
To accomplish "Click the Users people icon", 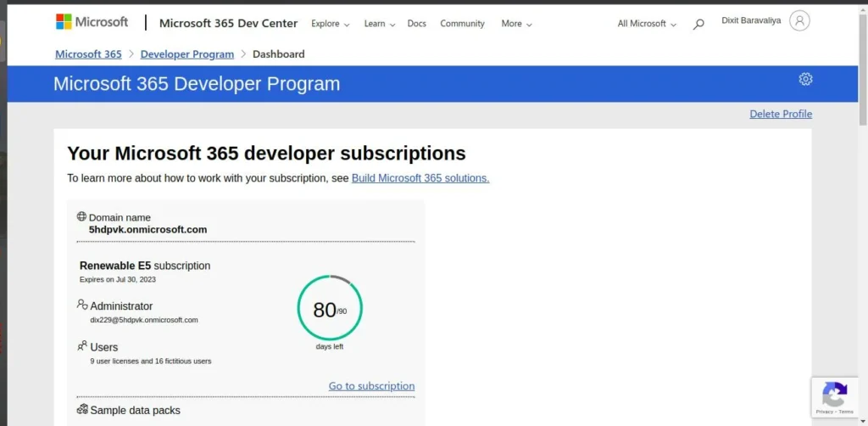I will 82,345.
